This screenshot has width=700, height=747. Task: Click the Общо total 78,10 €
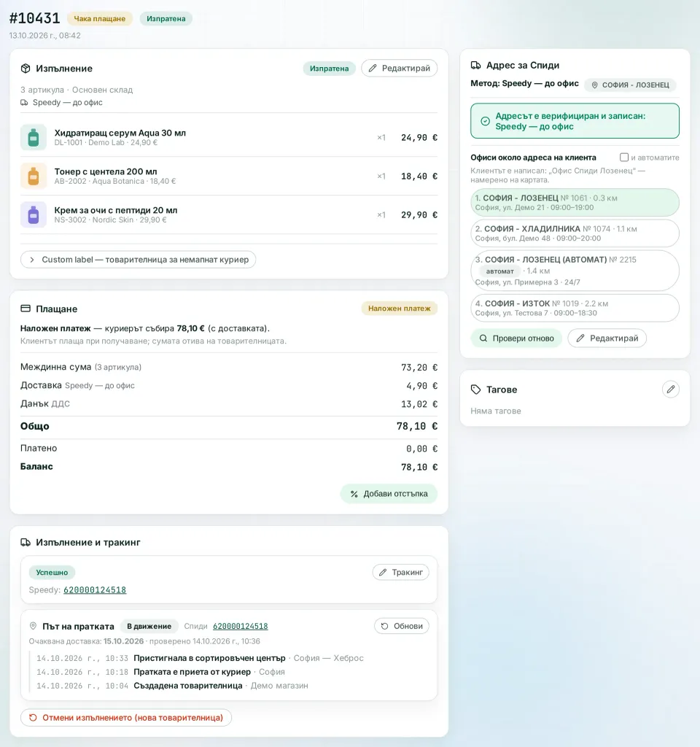(x=416, y=426)
